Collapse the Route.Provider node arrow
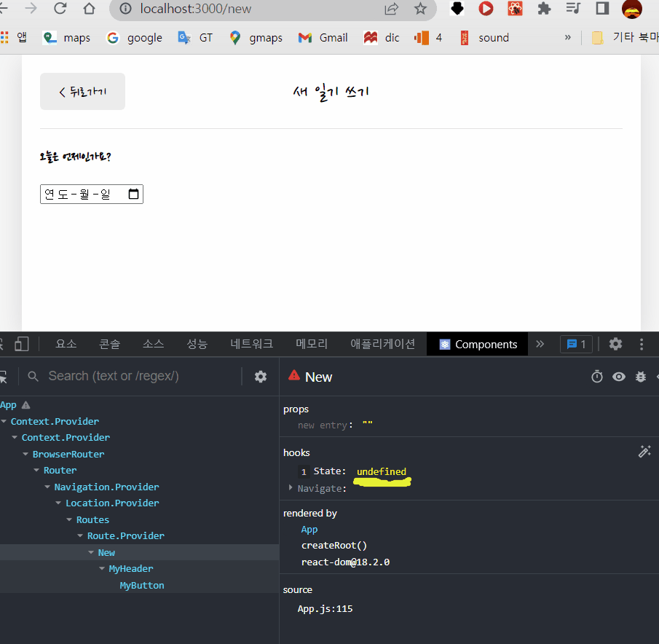The height and width of the screenshot is (644, 659). point(80,535)
